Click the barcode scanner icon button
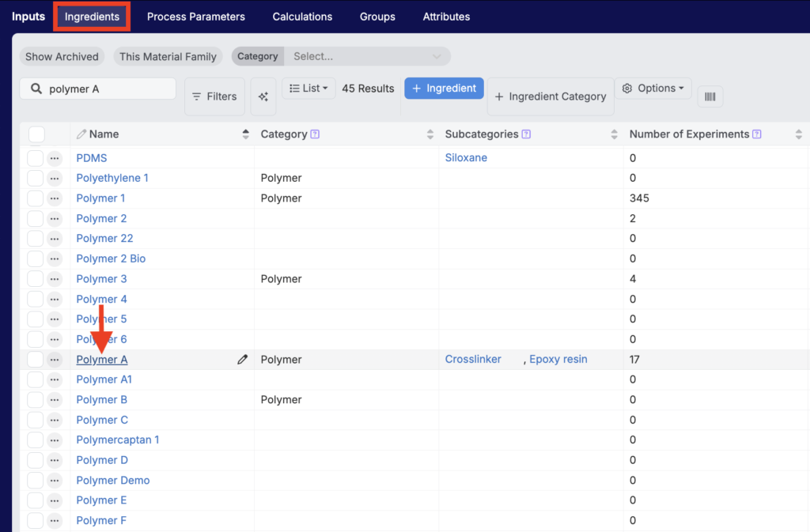Image resolution: width=810 pixels, height=532 pixels. pos(710,96)
